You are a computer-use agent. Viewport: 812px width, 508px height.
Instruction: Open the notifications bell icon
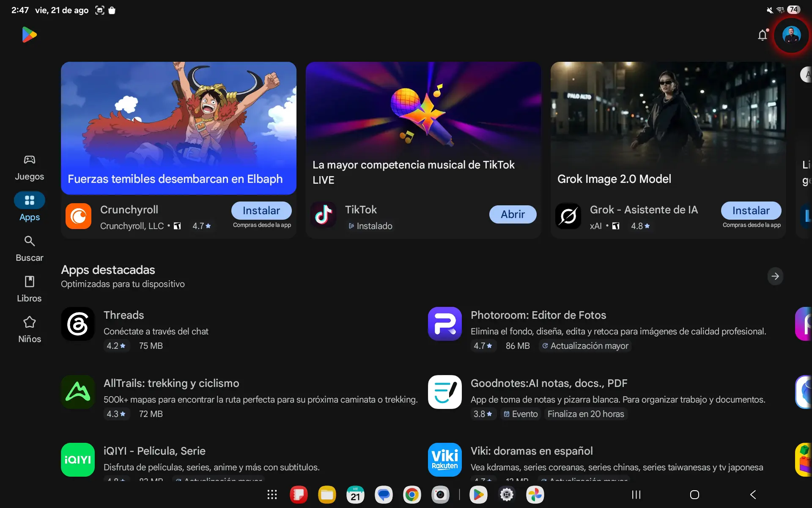point(763,35)
